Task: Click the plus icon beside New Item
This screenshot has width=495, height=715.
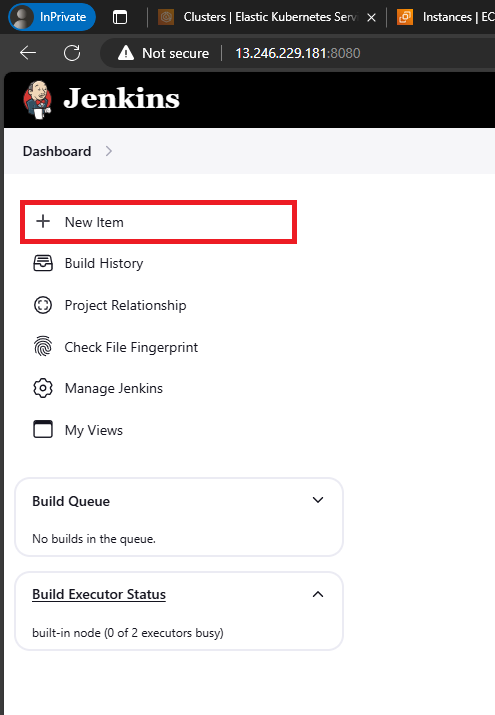Action: [43, 222]
